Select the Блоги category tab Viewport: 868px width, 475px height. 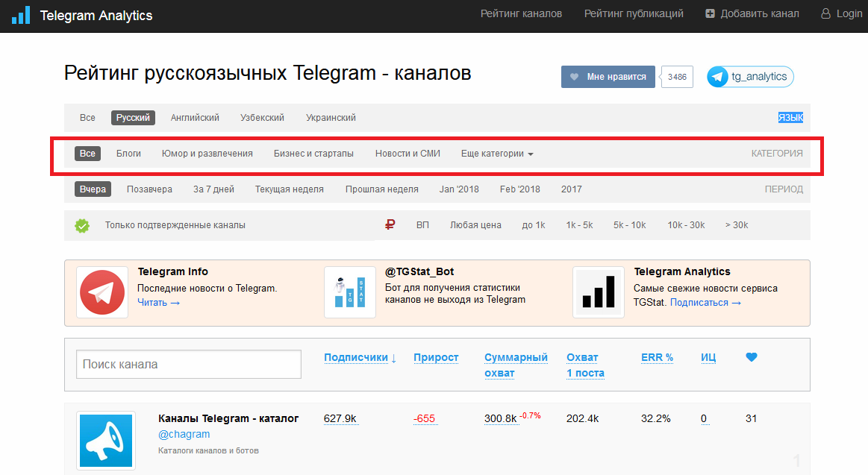pos(128,154)
